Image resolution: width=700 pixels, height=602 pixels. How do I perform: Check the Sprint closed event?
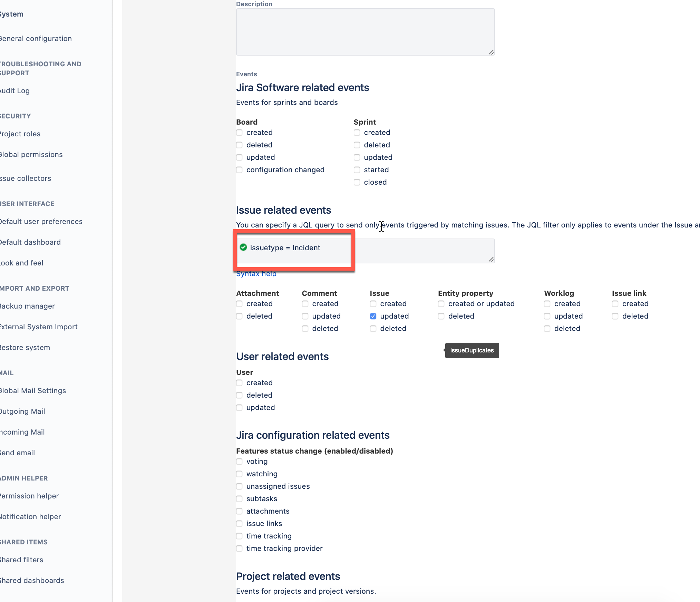(357, 182)
